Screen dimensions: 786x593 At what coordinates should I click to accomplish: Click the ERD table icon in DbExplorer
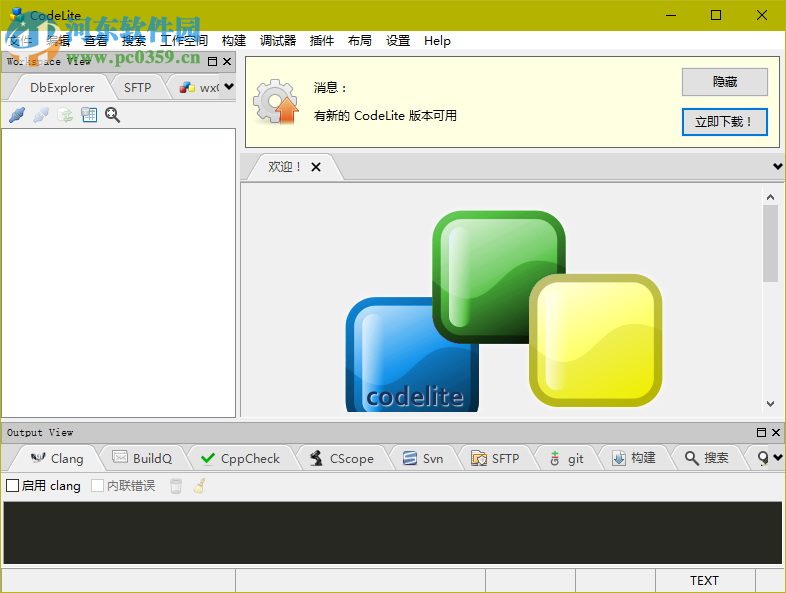click(x=89, y=115)
